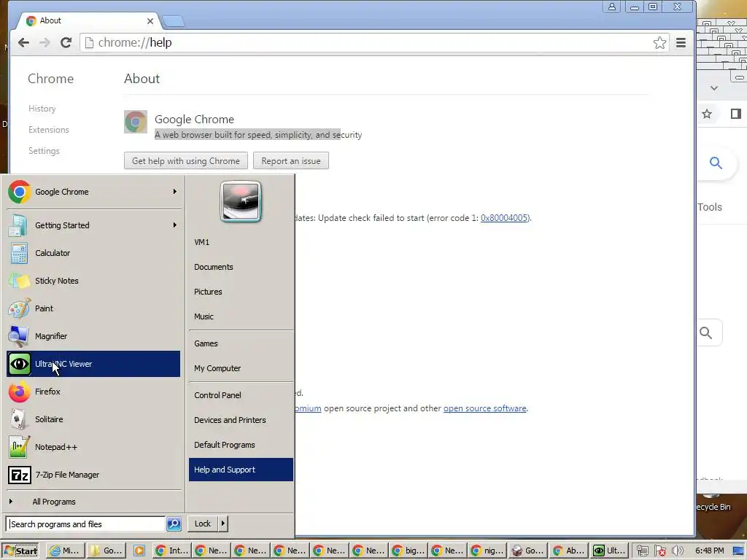The height and width of the screenshot is (560, 747).
Task: Open Settings in Chrome sidebar
Action: (x=44, y=151)
